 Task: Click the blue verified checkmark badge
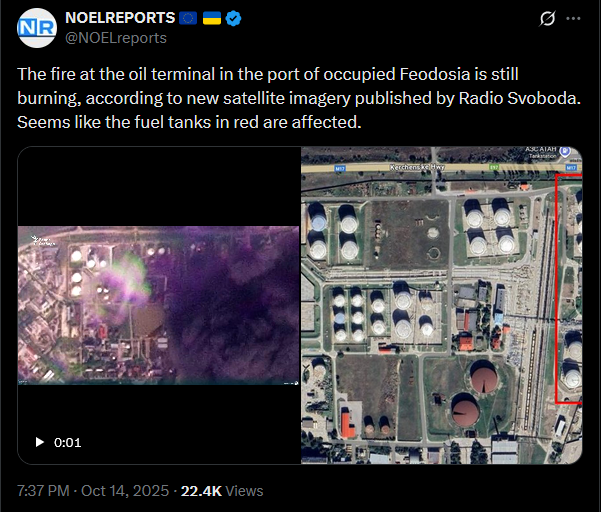233,18
